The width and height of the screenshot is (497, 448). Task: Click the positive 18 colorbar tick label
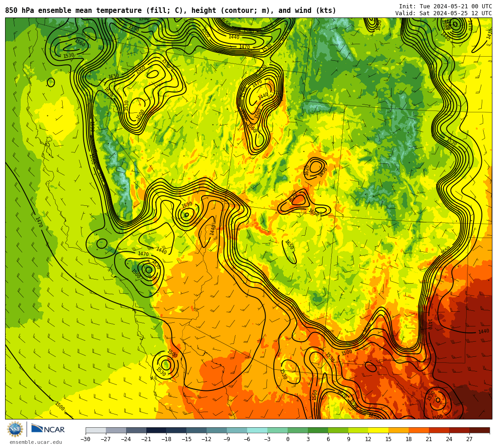click(409, 439)
